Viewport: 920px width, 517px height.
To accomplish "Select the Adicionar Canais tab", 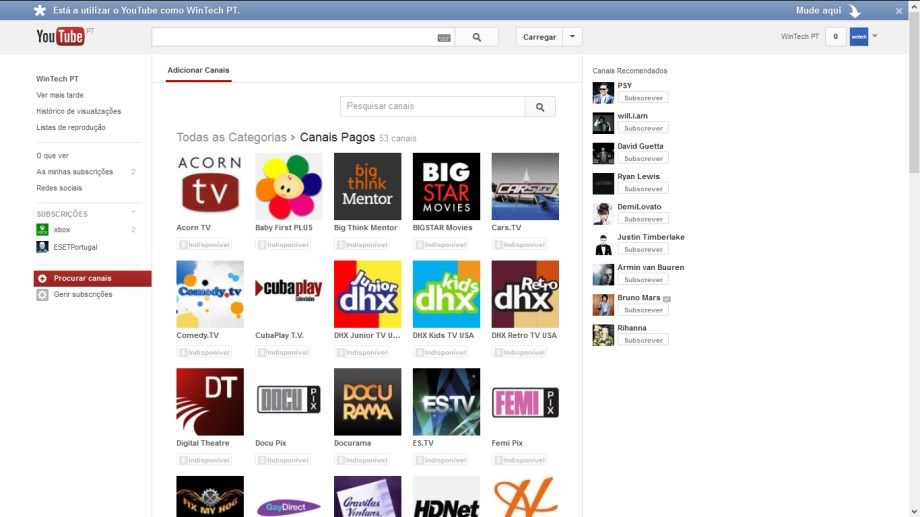I will click(x=198, y=71).
